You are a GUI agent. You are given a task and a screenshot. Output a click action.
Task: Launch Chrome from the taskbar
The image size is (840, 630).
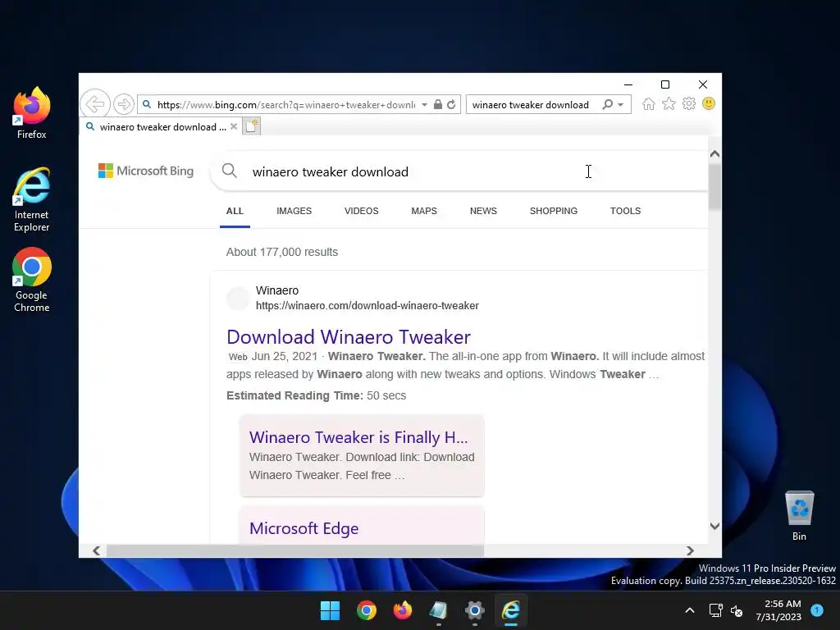coord(367,610)
